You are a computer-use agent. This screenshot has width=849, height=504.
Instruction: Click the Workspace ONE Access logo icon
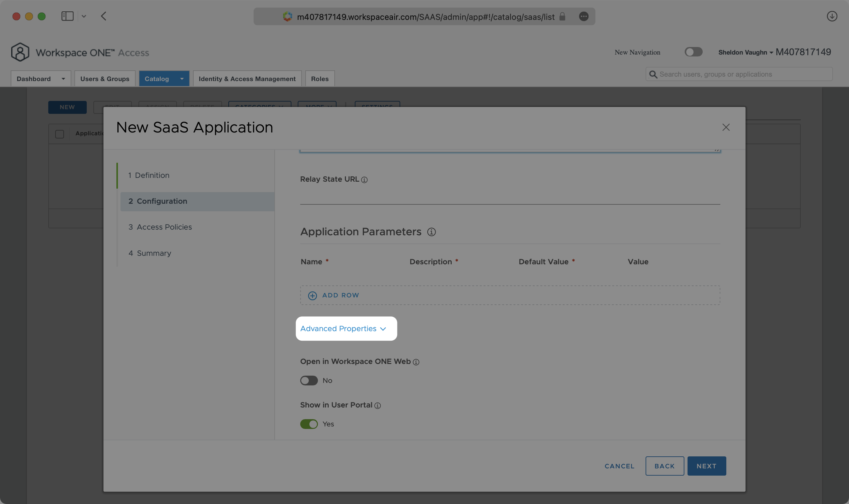point(20,52)
